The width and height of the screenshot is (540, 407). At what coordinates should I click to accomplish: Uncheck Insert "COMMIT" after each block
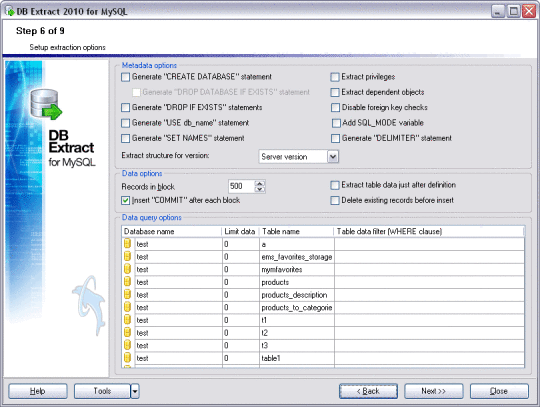click(125, 200)
